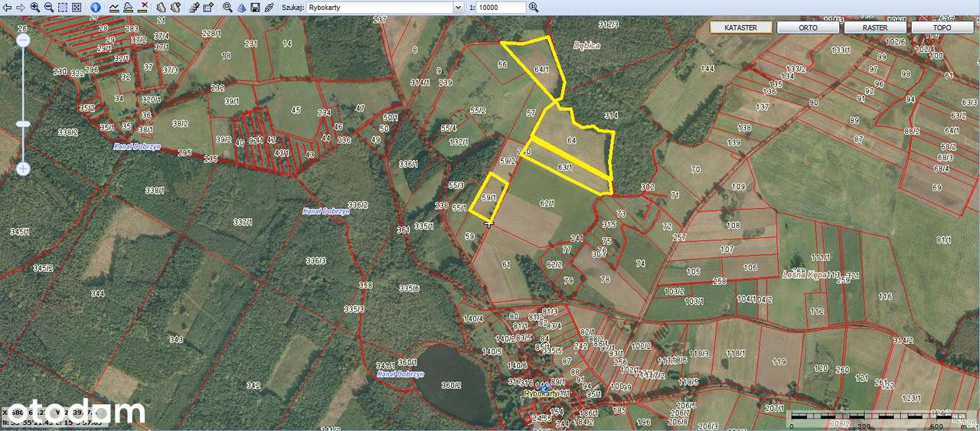The width and height of the screenshot is (980, 431).
Task: Clear measurements with the red X tool
Action: tap(143, 8)
